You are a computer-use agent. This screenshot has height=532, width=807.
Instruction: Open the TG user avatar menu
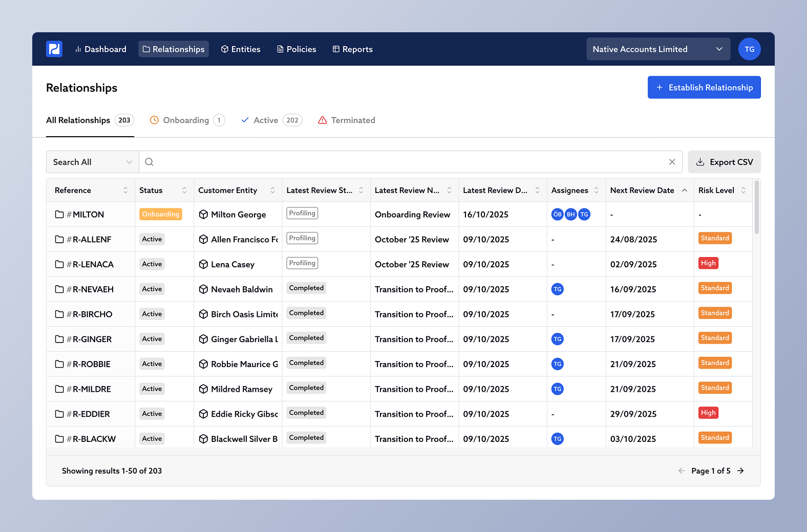pos(749,49)
